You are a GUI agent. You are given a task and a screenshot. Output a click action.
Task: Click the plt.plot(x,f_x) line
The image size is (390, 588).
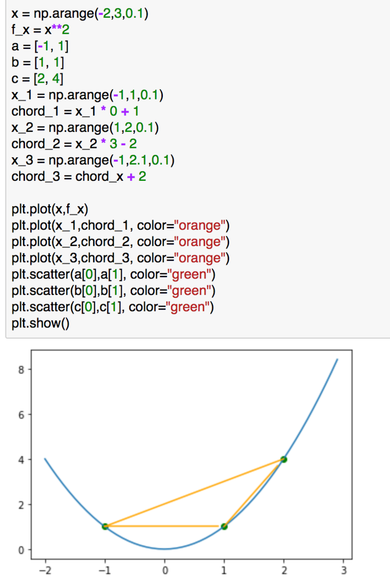pyautogui.click(x=50, y=210)
